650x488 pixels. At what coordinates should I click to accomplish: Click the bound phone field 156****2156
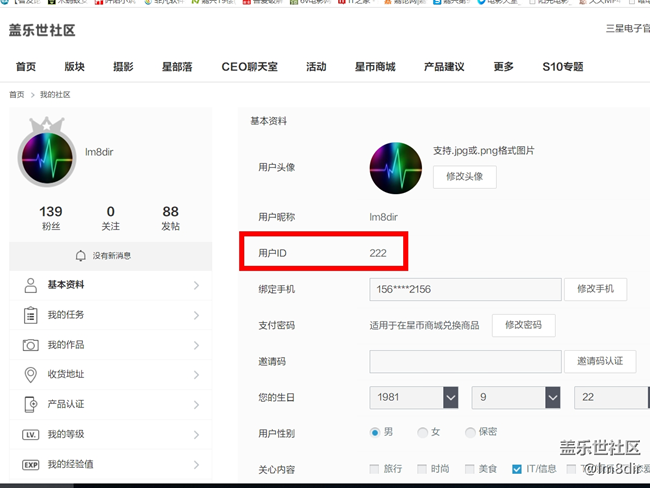pyautogui.click(x=465, y=289)
